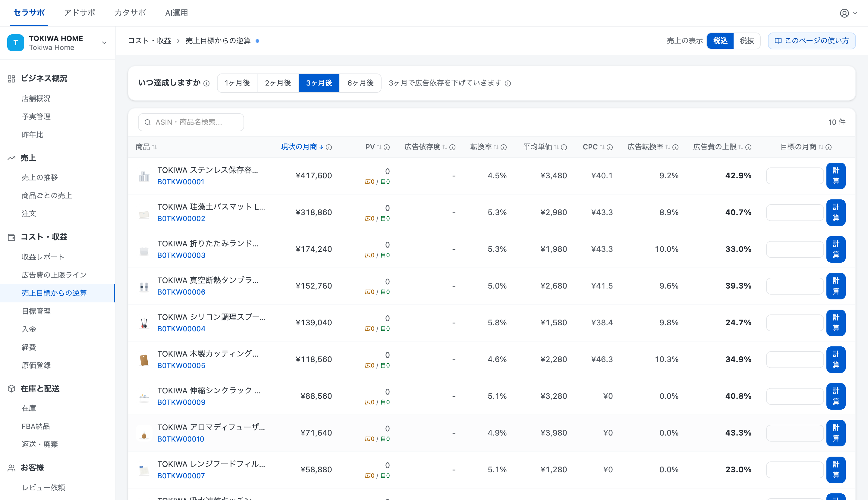Screen dimensions: 868x500
Task: Open 返送・廃棄 in sidebar
Action: tap(40, 444)
